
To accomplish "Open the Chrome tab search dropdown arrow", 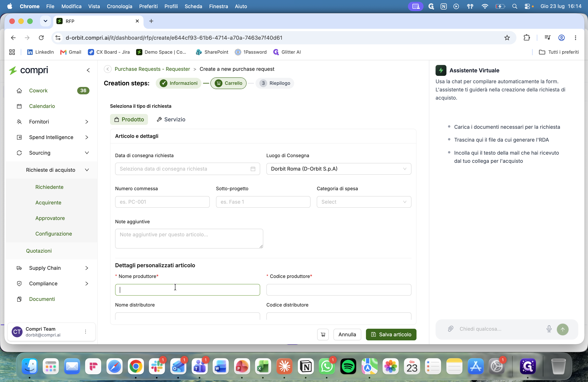I will pyautogui.click(x=45, y=21).
